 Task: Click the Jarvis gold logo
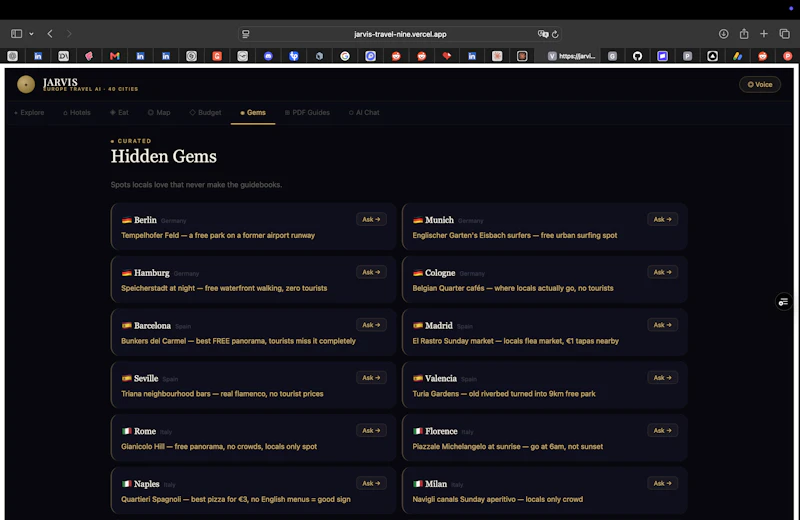pos(26,84)
